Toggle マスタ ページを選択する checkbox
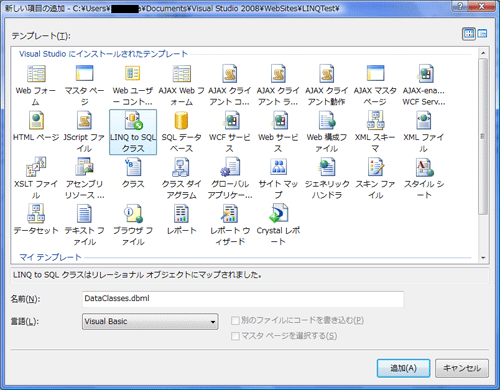The height and width of the screenshot is (390, 500). pos(235,336)
